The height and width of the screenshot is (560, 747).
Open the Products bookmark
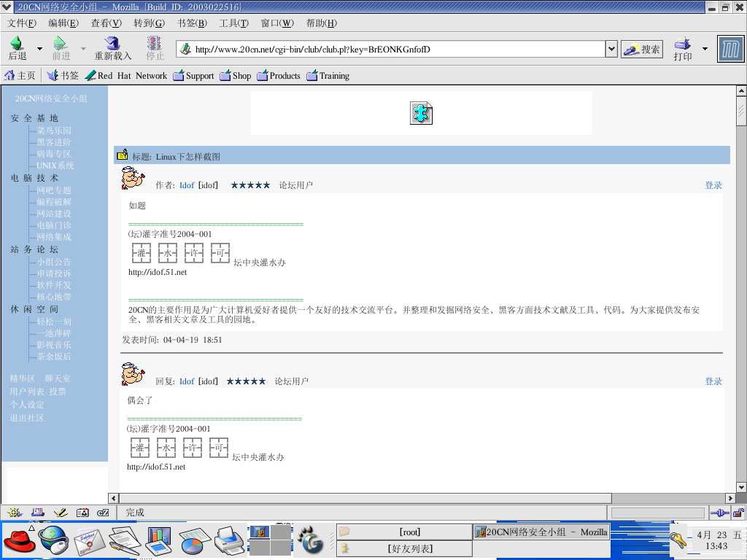(279, 75)
